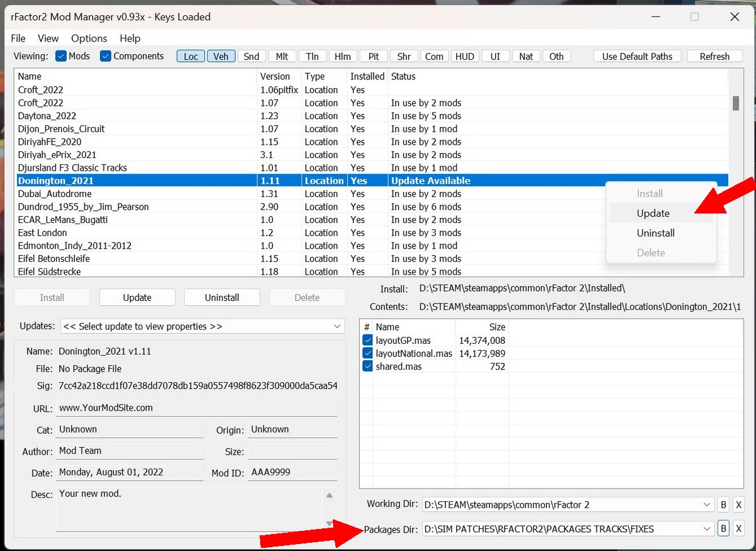Toggle the Veh filter button

pyautogui.click(x=221, y=57)
